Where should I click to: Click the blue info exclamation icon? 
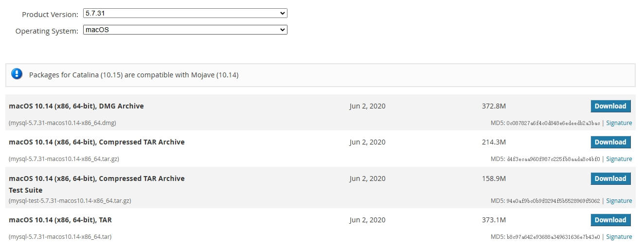tap(17, 74)
